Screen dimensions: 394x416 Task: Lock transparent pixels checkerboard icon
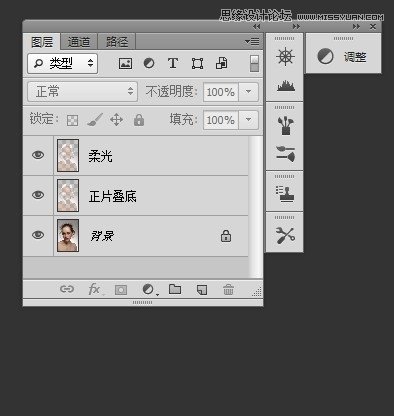(x=72, y=120)
